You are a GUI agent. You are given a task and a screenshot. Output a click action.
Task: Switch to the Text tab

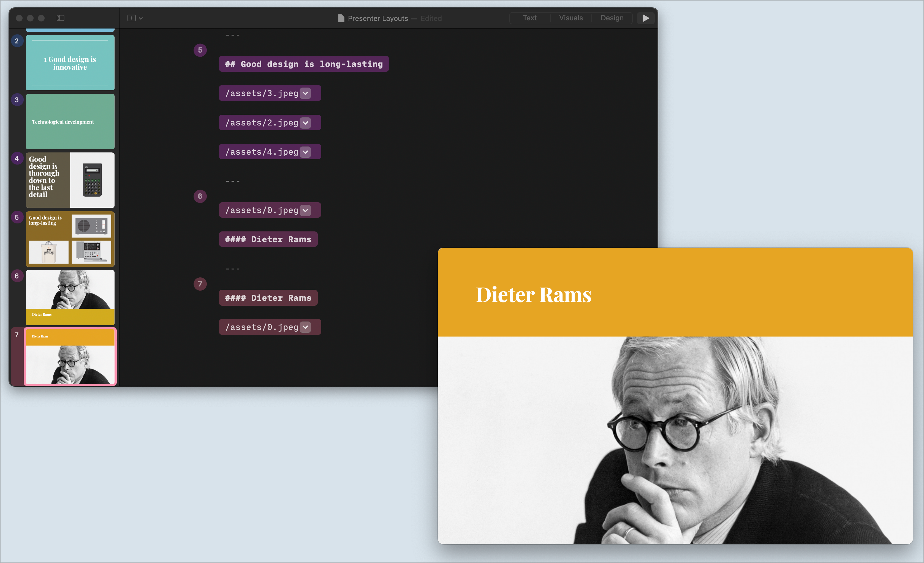click(x=529, y=18)
